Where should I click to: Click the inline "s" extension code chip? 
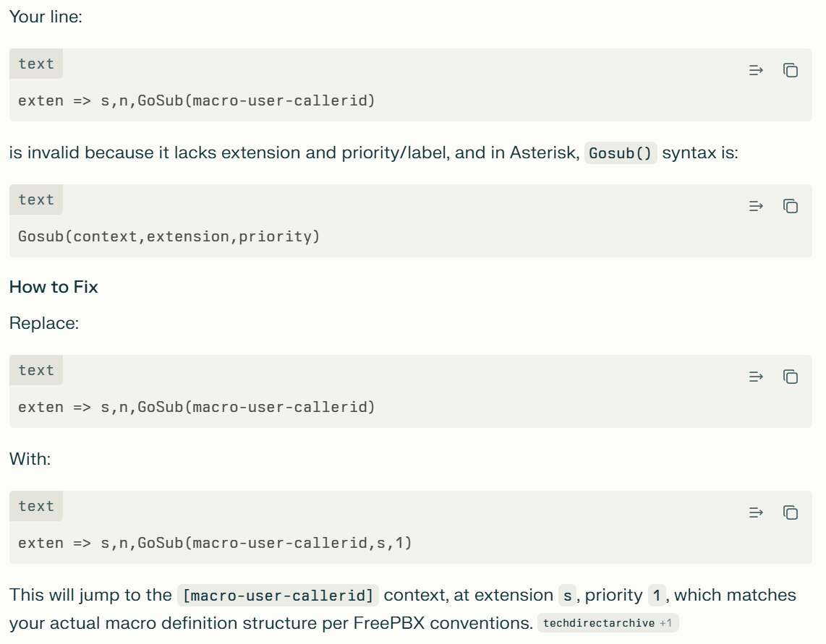pyautogui.click(x=566, y=596)
